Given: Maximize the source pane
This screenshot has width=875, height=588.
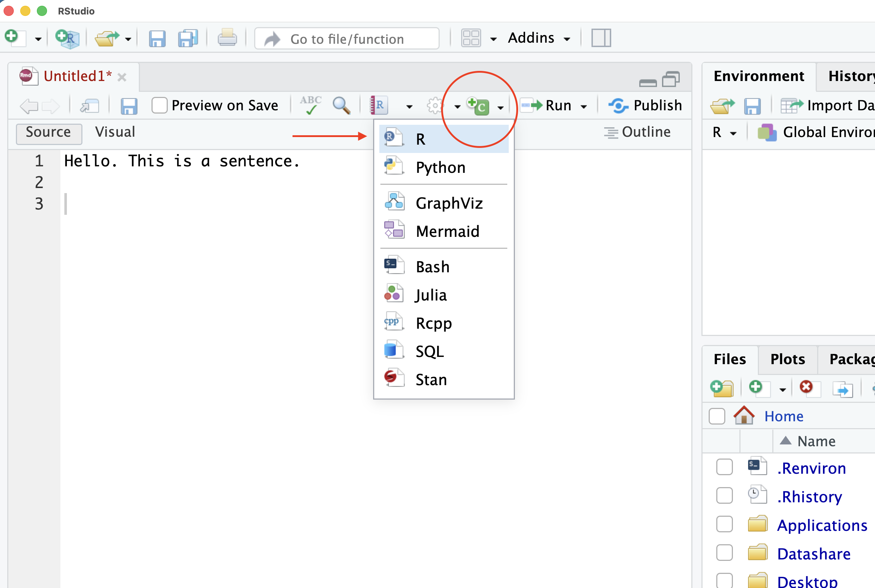Looking at the screenshot, I should coord(671,80).
